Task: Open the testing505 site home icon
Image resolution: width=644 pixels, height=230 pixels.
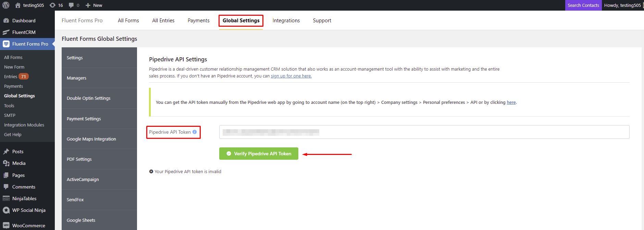Action: 18,5
